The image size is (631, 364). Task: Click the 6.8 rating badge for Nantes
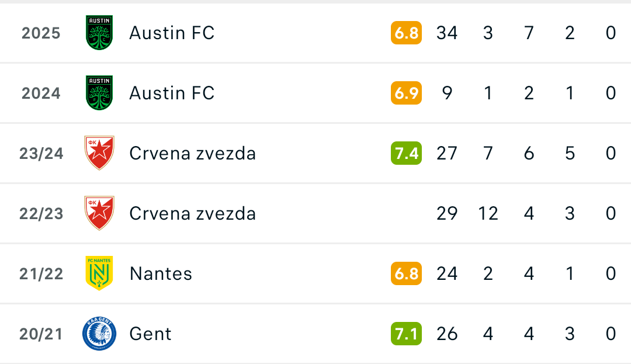(406, 273)
